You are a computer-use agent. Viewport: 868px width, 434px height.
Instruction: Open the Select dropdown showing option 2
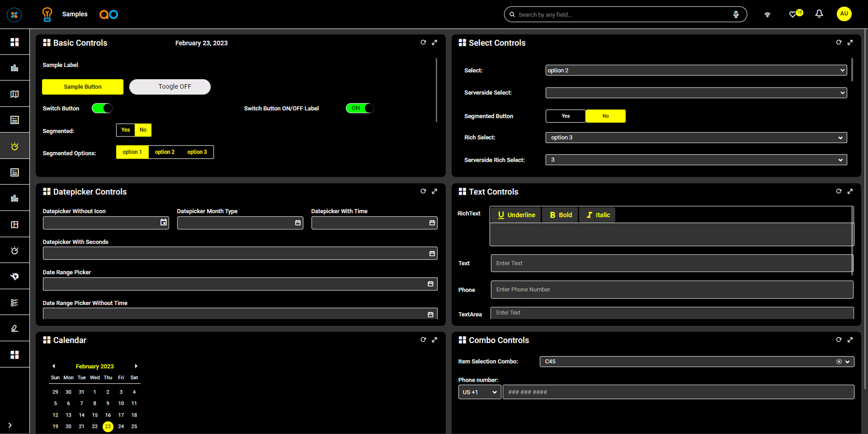pos(696,70)
